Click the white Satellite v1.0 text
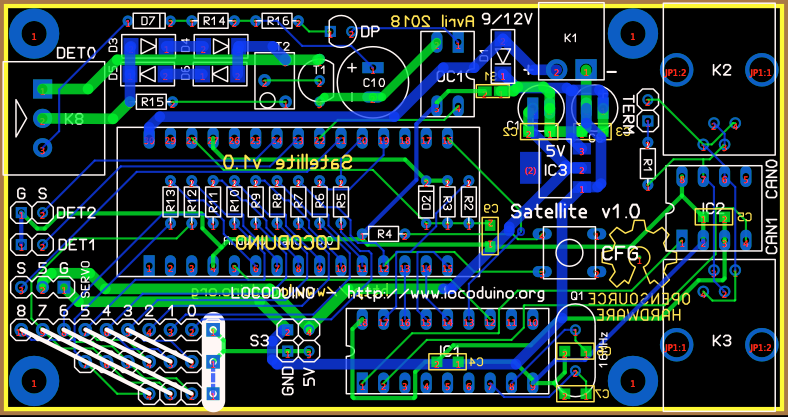 click(576, 211)
